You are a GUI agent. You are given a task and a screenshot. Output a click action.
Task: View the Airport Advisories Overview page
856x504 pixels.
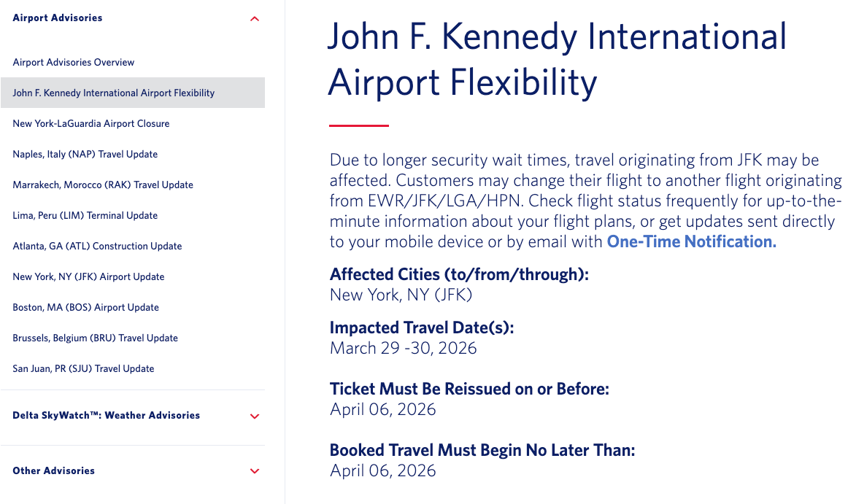point(73,62)
